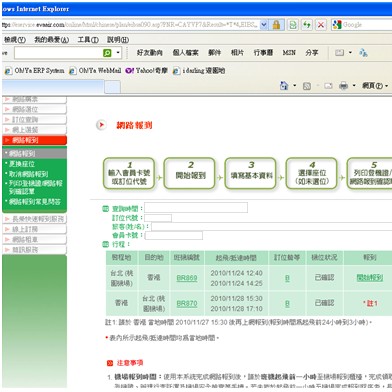Click the 會員卡號 text field

point(174,235)
